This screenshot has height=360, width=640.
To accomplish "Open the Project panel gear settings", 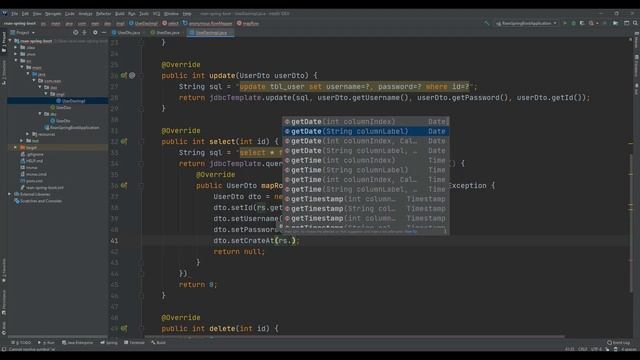I will click(x=95, y=32).
